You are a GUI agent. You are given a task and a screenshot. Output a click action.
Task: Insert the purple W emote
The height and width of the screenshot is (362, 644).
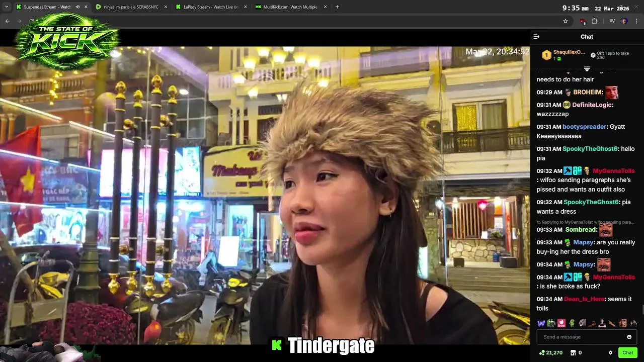tap(541, 323)
